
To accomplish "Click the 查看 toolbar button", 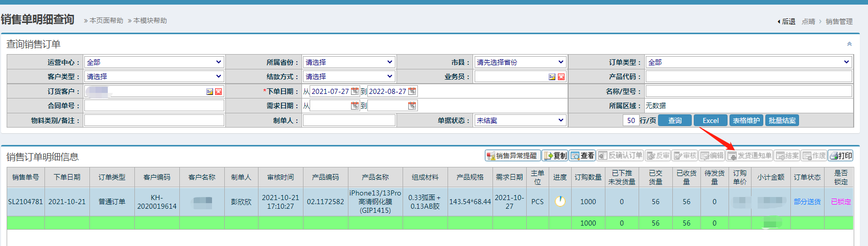I will tap(582, 156).
